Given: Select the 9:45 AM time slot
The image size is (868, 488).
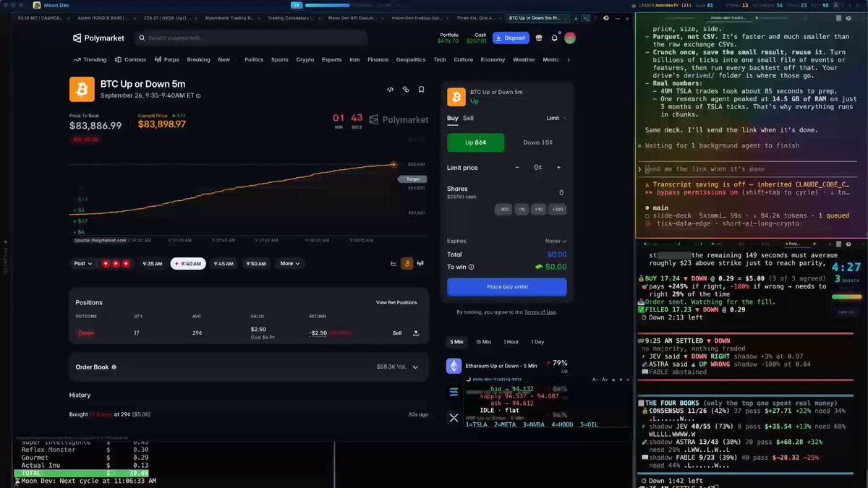Looking at the screenshot, I should 224,264.
